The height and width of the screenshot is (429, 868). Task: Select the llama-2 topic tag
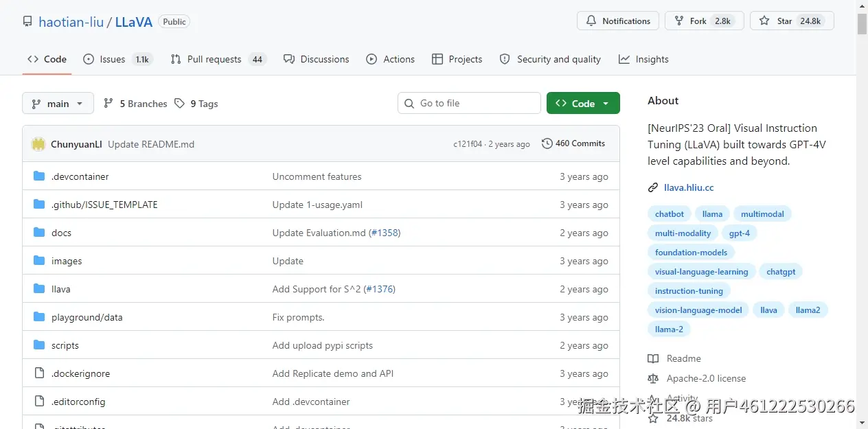click(669, 329)
